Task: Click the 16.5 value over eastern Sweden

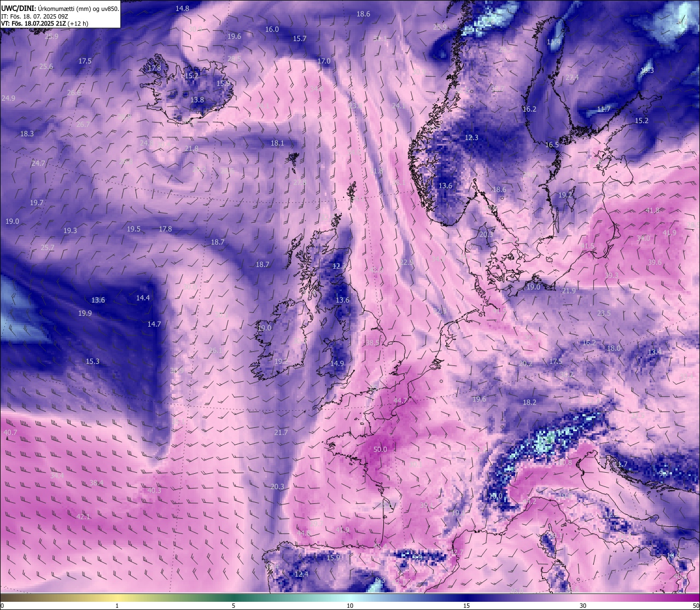Action: [x=552, y=145]
